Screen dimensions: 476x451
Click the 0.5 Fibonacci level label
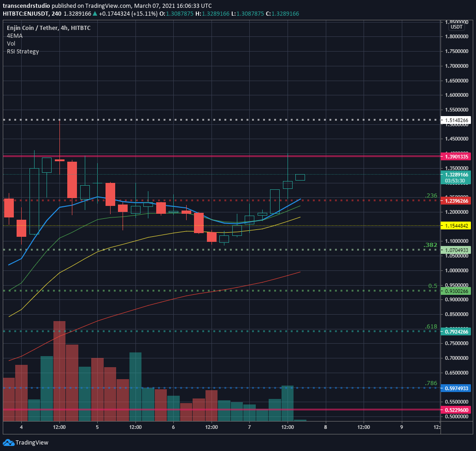pyautogui.click(x=433, y=286)
